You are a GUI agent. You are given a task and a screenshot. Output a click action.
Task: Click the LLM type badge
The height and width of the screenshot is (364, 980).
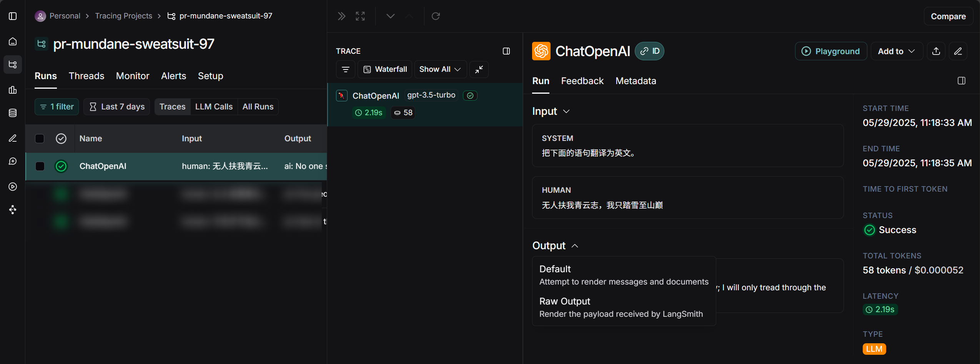(x=874, y=349)
